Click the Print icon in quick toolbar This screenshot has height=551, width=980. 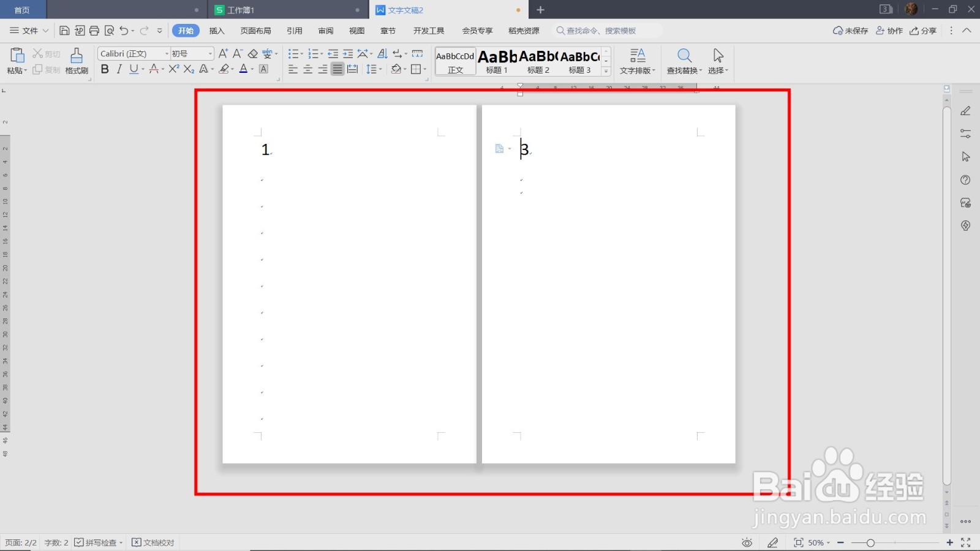94,31
